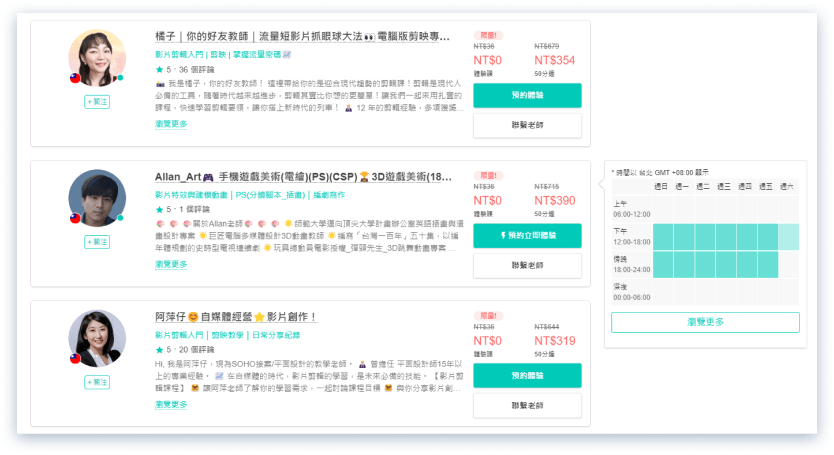The image size is (834, 455).
Task: Expand 瀏覽更多 under 橘子's description
Action: (171, 124)
